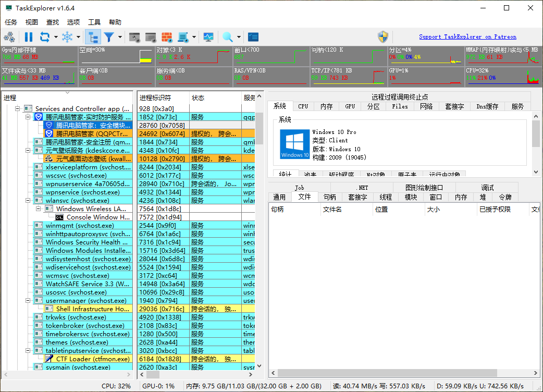Screen dimensions: 543x392
Task: Click the snowflake freeze icon
Action: click(67, 37)
